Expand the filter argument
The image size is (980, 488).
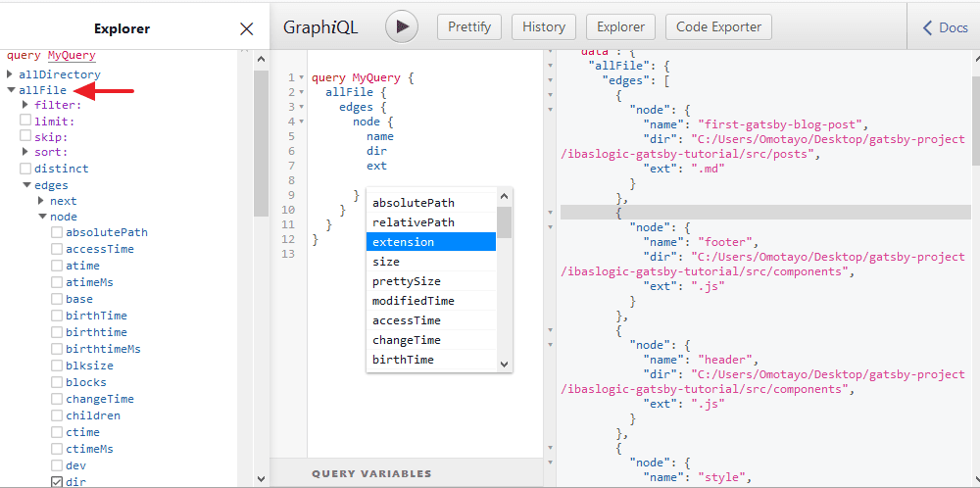pos(25,105)
